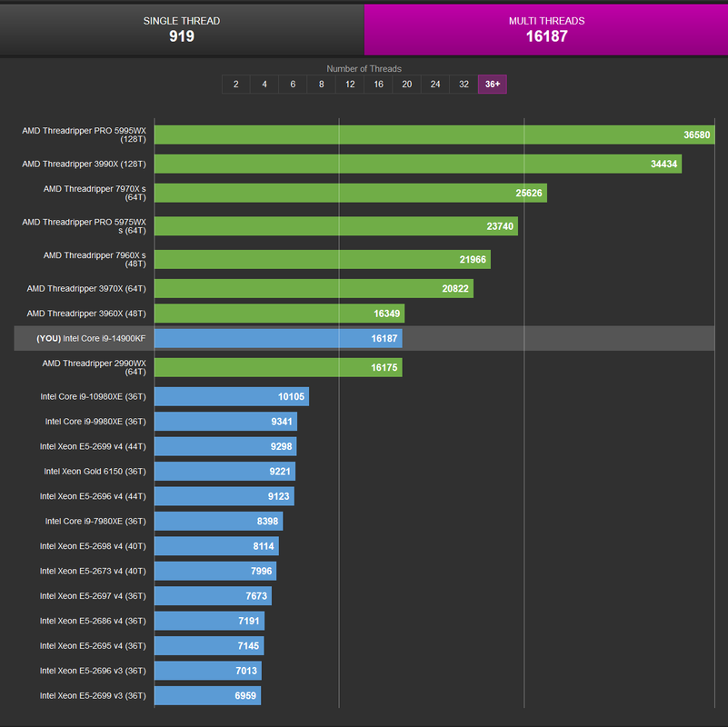Screen dimensions: 728x727
Task: Click the 'AMD Threadripper 3970X (64T)' label
Action: (86, 288)
